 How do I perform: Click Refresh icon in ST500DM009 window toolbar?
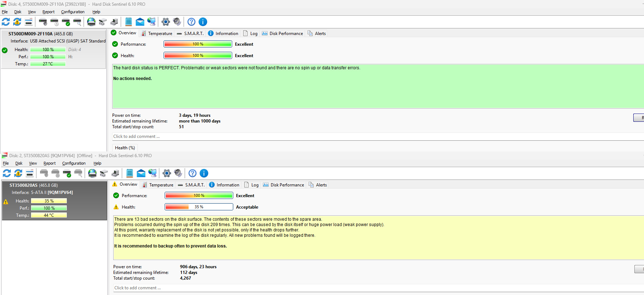6,22
